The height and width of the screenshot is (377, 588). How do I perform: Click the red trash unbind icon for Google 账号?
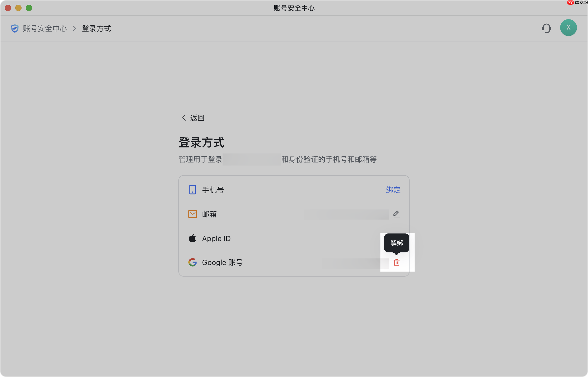[396, 262]
